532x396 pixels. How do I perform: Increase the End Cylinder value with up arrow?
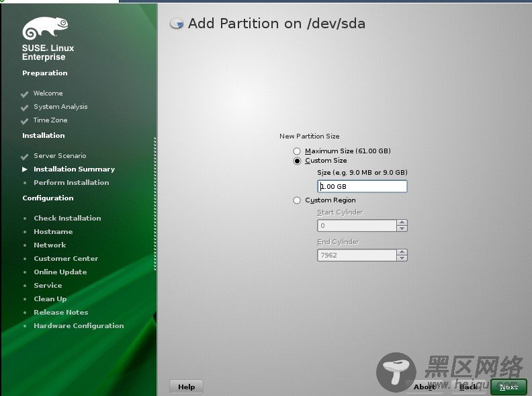click(x=402, y=252)
